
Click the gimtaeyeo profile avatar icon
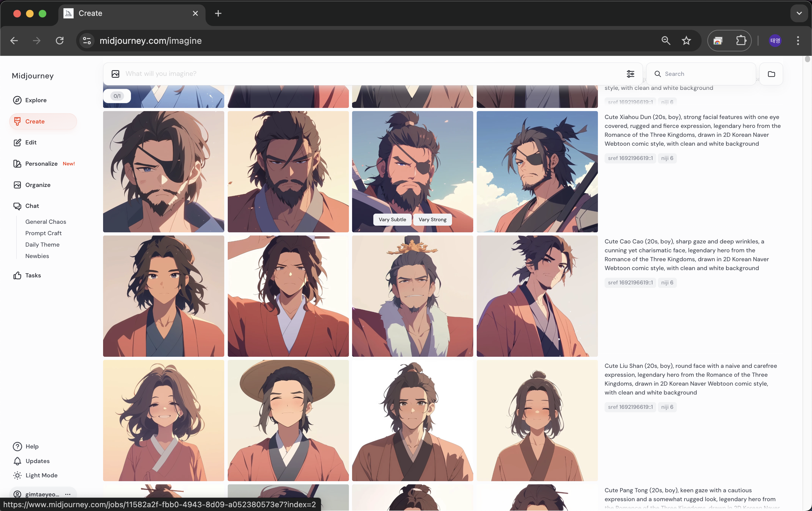(x=17, y=494)
